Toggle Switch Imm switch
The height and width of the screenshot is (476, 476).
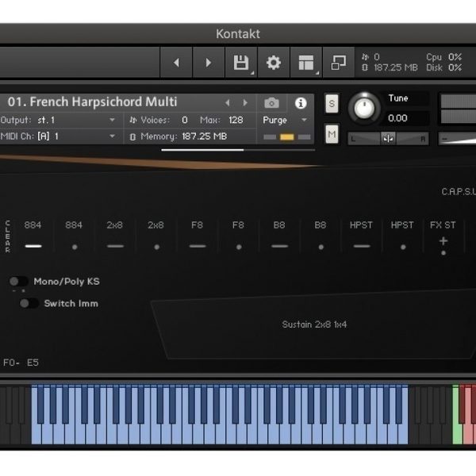(29, 303)
